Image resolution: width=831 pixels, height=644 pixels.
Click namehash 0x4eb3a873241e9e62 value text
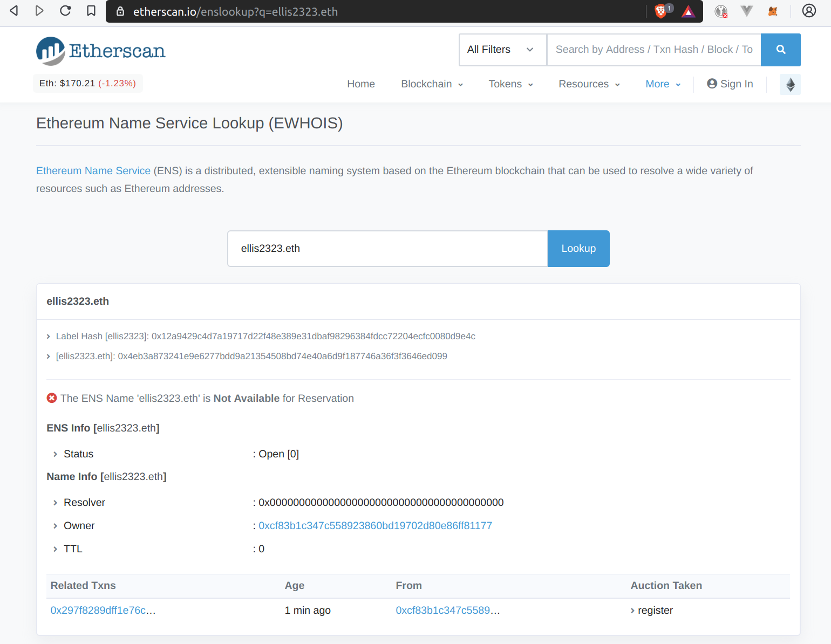click(x=282, y=357)
